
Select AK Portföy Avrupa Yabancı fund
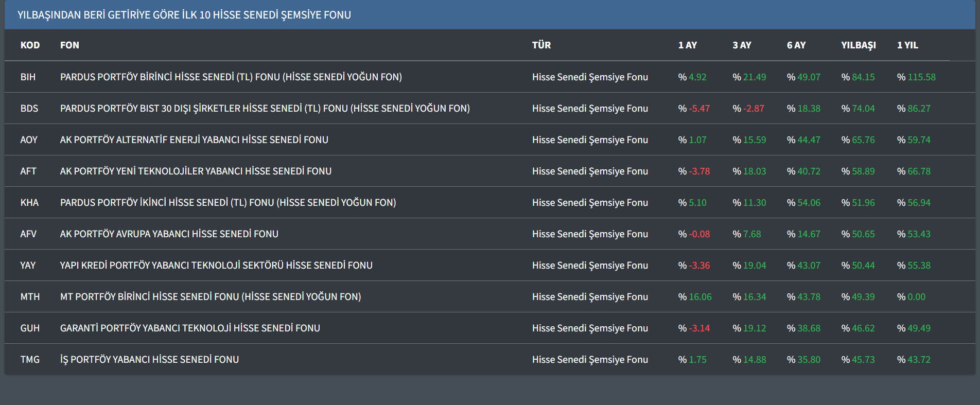169,234
